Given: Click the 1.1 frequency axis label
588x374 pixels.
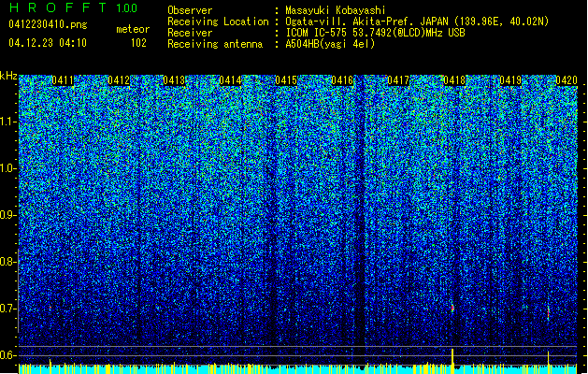Looking at the screenshot, I should pos(8,122).
